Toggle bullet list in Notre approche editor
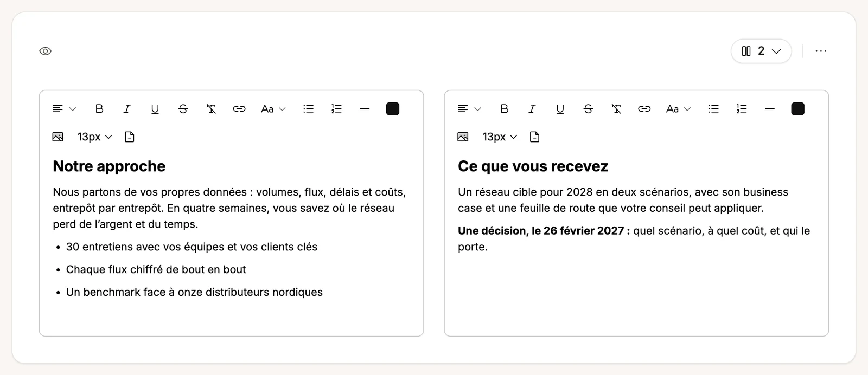Screen dimensions: 868x375 [309, 109]
